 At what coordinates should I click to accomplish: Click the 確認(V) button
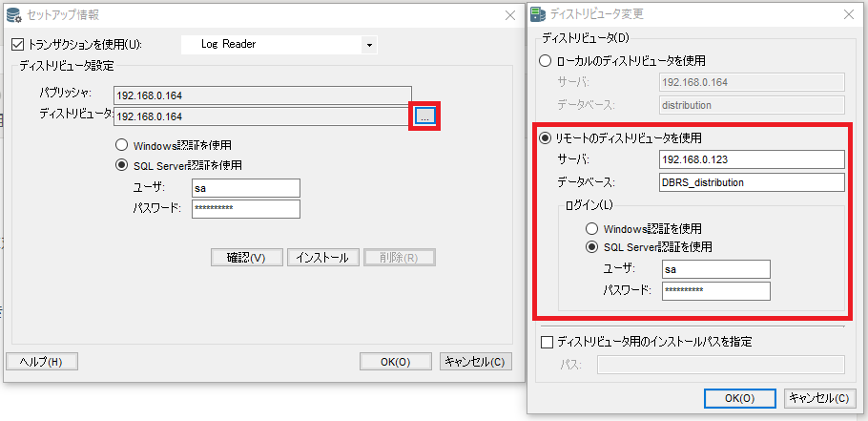(247, 258)
